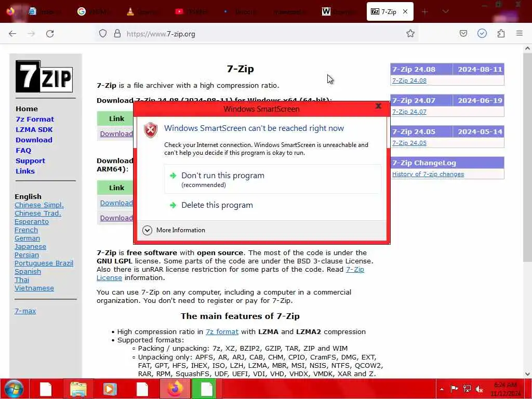Open History of 7-zip changes

[428, 174]
